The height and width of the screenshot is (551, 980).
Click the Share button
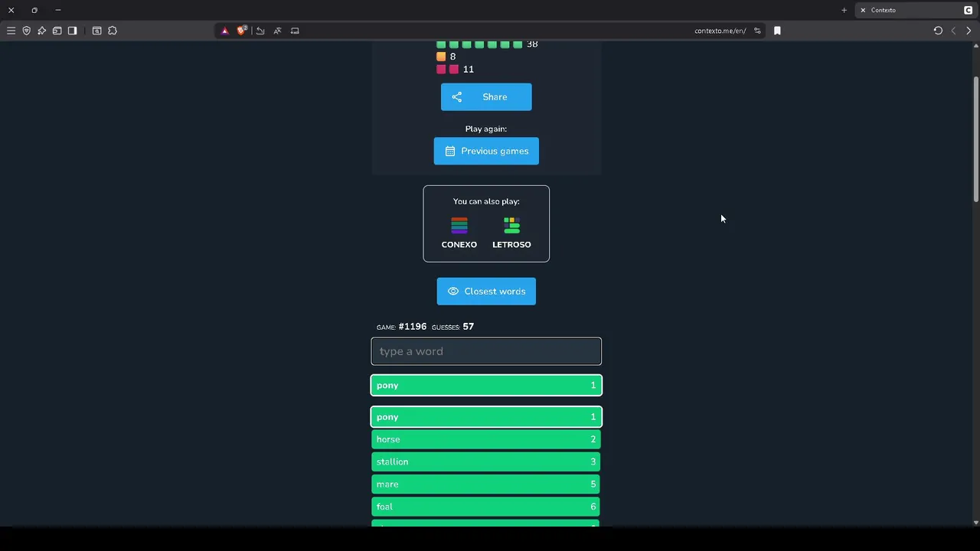(486, 97)
